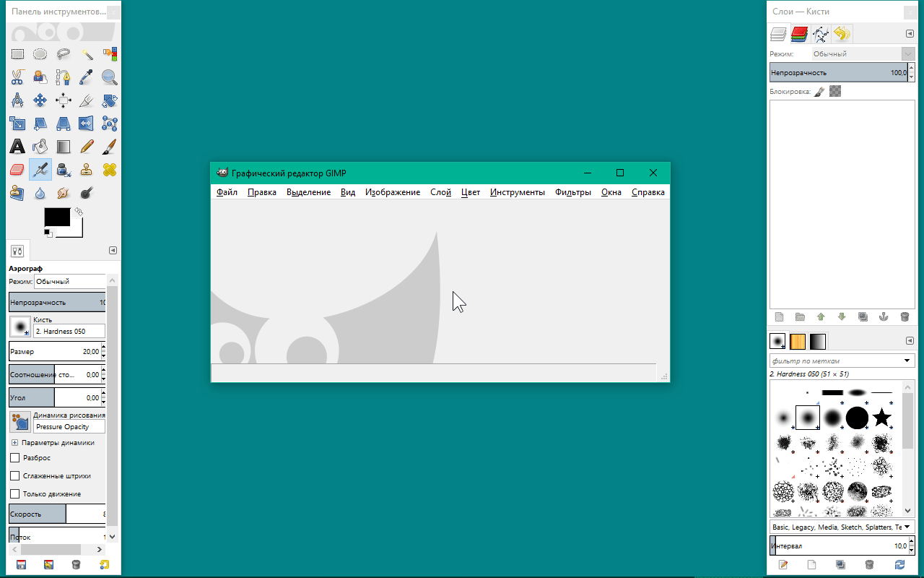Open the Файл menu

(227, 192)
